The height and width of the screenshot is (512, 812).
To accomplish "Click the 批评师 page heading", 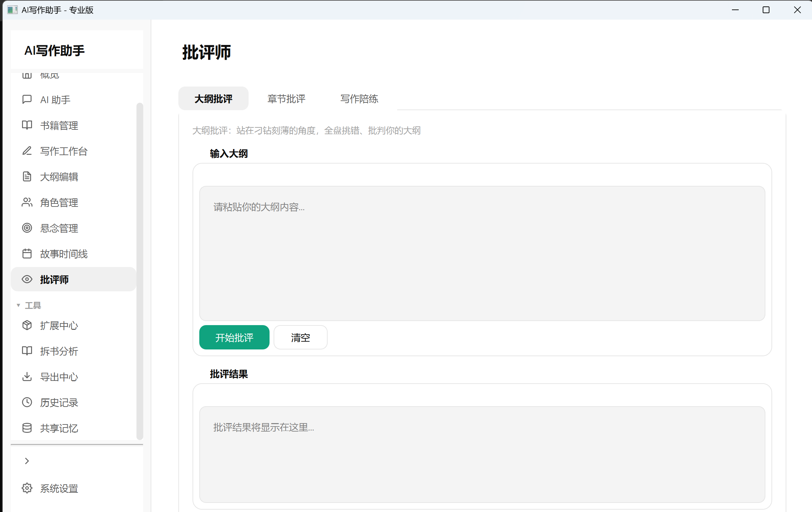I will coord(207,52).
